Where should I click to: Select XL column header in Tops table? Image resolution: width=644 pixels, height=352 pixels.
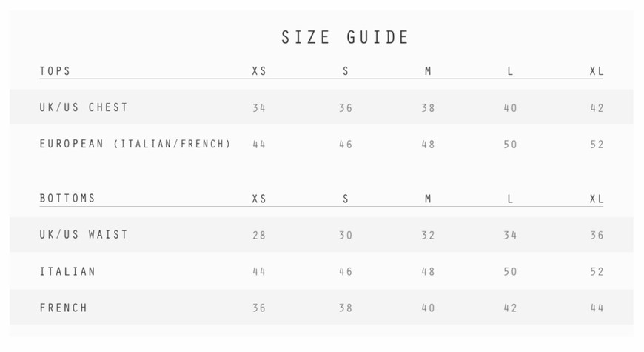pyautogui.click(x=597, y=71)
